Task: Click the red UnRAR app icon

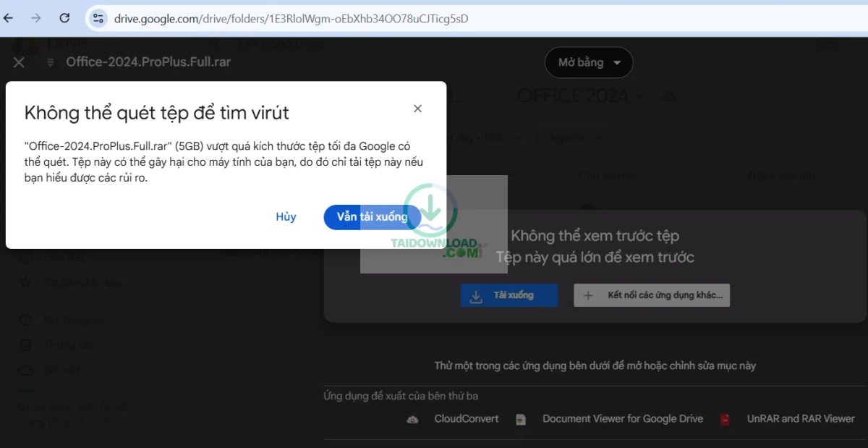Action: (725, 419)
